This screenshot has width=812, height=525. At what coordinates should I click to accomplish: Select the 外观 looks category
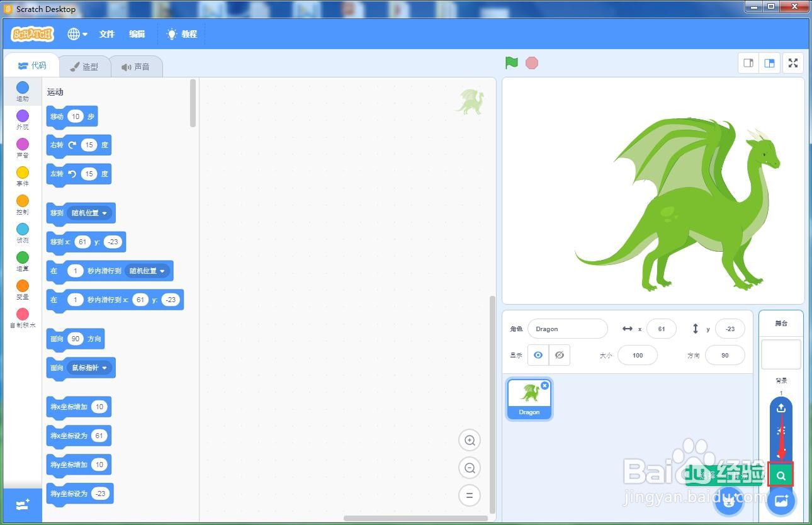click(23, 120)
